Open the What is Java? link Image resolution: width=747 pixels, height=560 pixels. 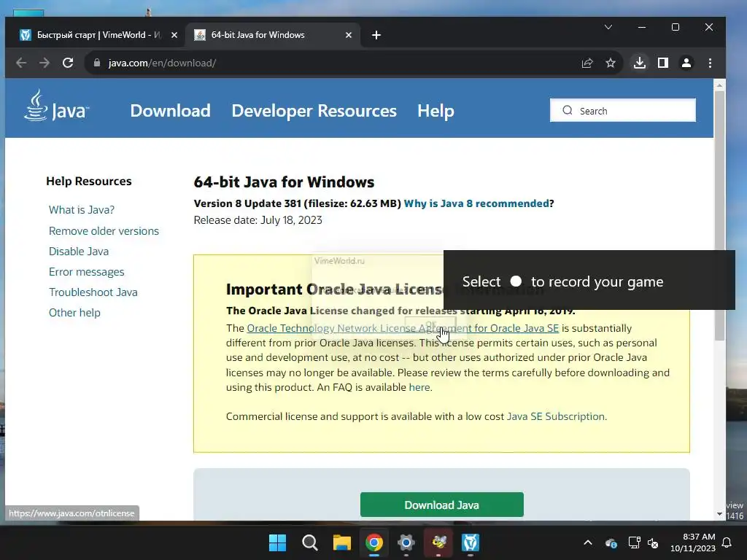pyautogui.click(x=82, y=210)
